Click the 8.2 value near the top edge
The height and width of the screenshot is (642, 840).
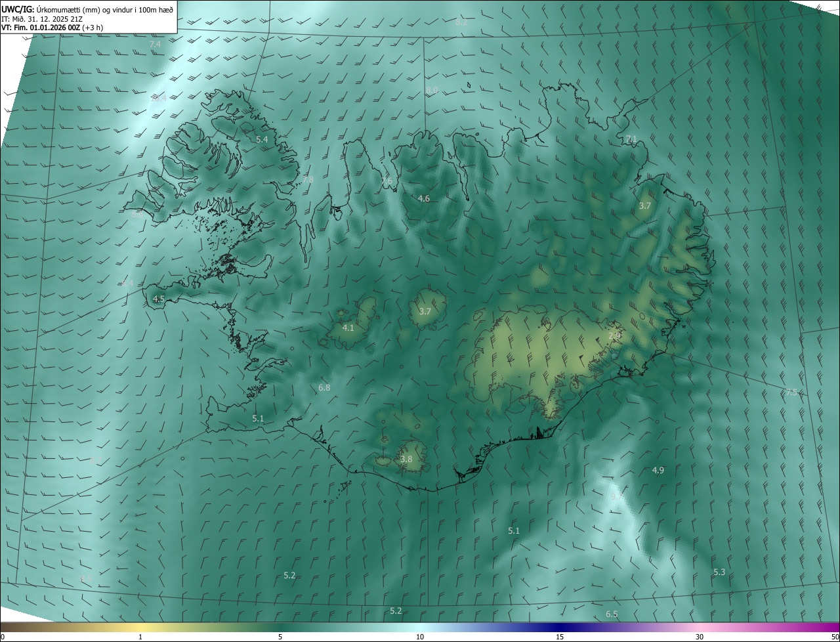click(x=461, y=22)
